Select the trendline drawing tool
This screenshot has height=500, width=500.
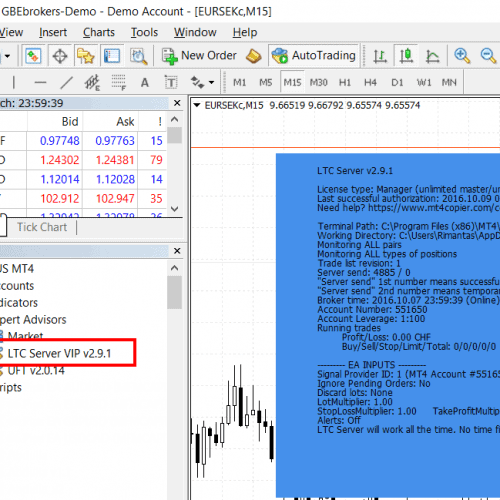pos(66,82)
